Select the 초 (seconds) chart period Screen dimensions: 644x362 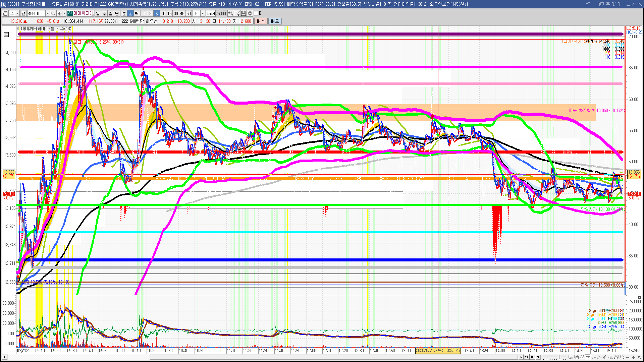pyautogui.click(x=130, y=13)
